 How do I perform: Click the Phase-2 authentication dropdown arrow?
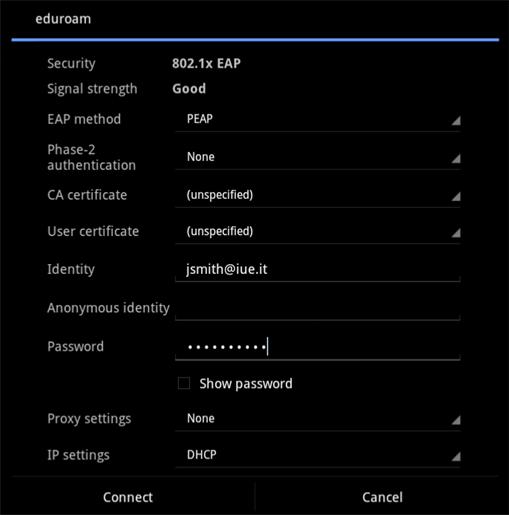click(456, 159)
